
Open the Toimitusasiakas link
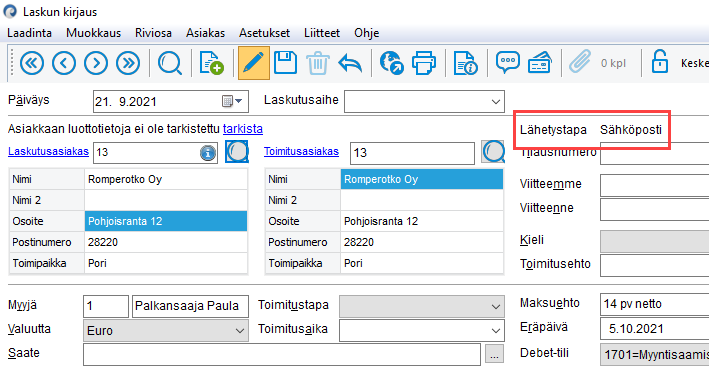tap(301, 152)
